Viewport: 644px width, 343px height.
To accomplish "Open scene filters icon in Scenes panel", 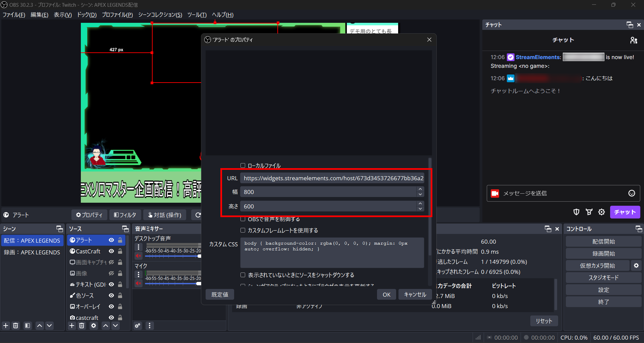I will click(x=28, y=326).
